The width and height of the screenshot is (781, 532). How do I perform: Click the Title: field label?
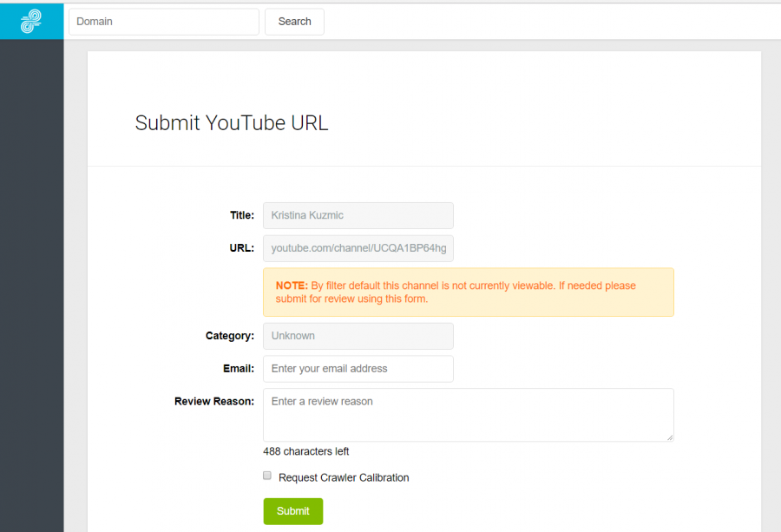point(242,215)
